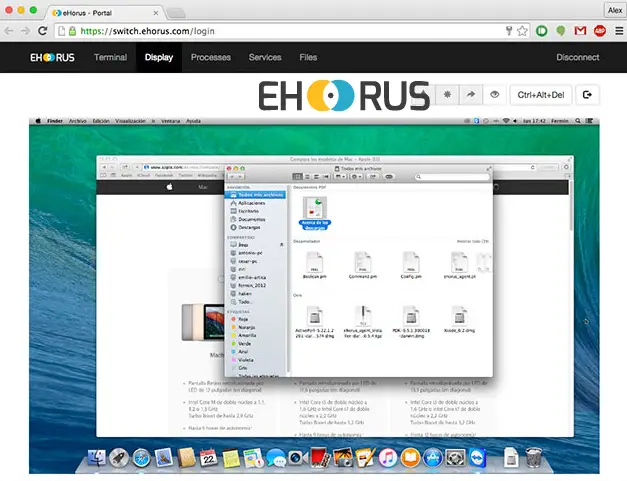This screenshot has width=627, height=481.
Task: Click the EHORUS logo in the navigation bar
Action: coord(52,57)
